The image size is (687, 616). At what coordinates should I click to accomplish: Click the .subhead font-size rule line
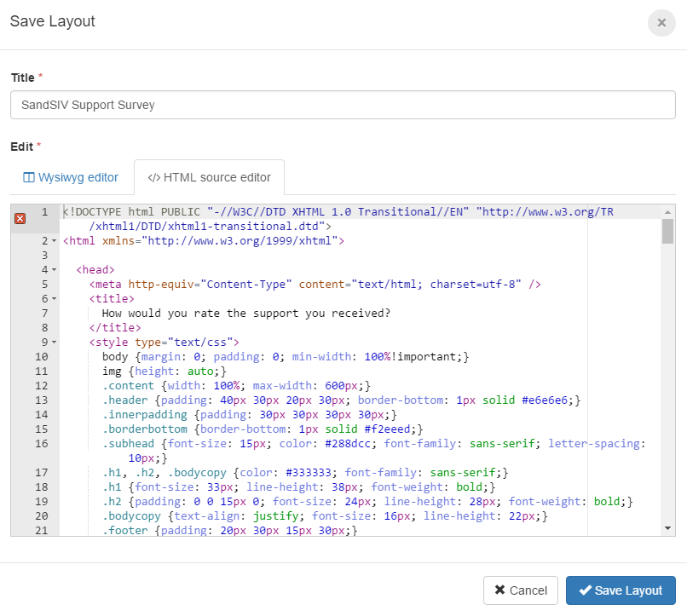(374, 451)
